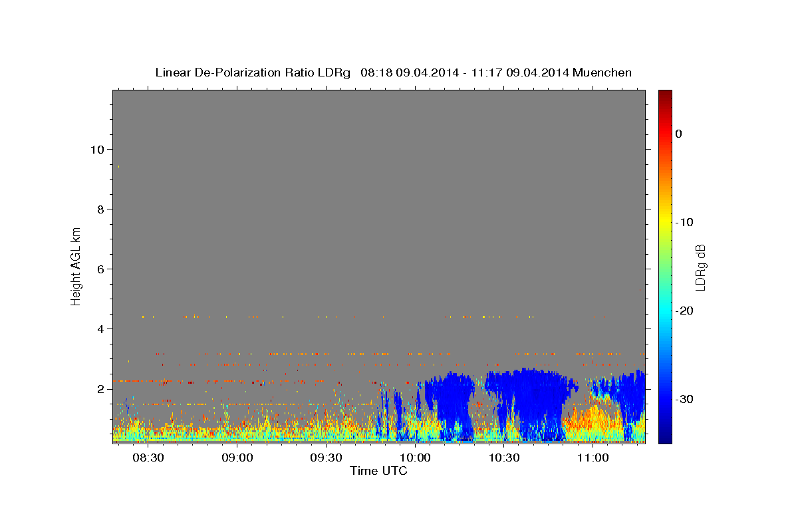Click the plot title "Linear De-Polarization Ratio LDRg"
798x532 pixels.
tap(253, 72)
